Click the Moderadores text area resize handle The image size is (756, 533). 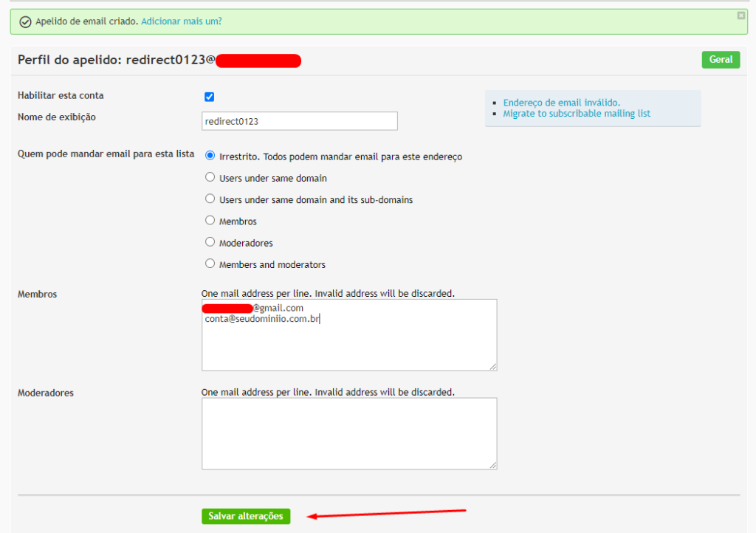click(x=493, y=465)
